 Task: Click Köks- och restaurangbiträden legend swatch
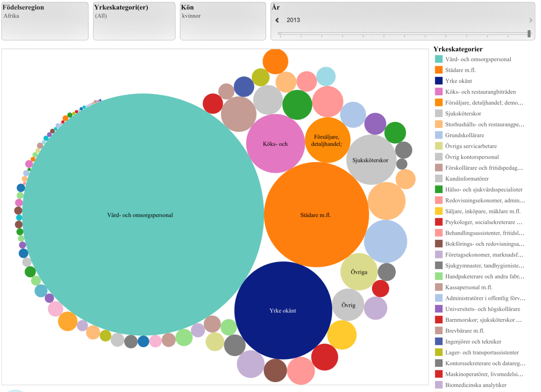pyautogui.click(x=439, y=92)
